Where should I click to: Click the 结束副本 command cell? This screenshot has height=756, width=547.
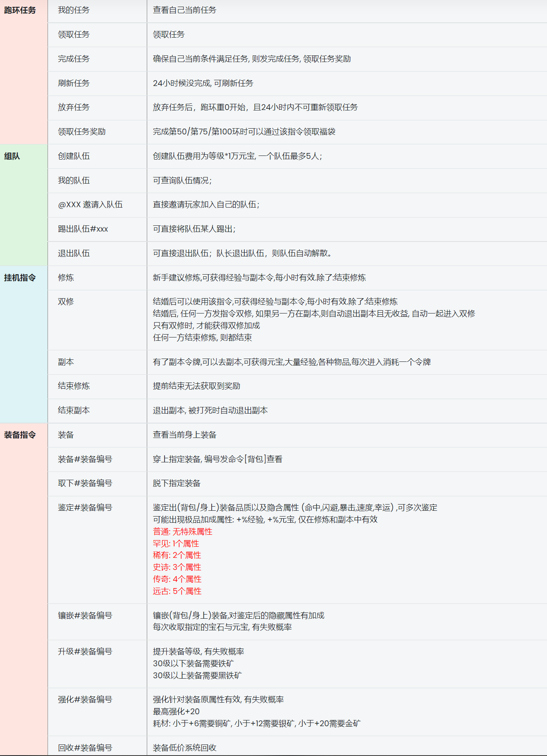coord(97,411)
